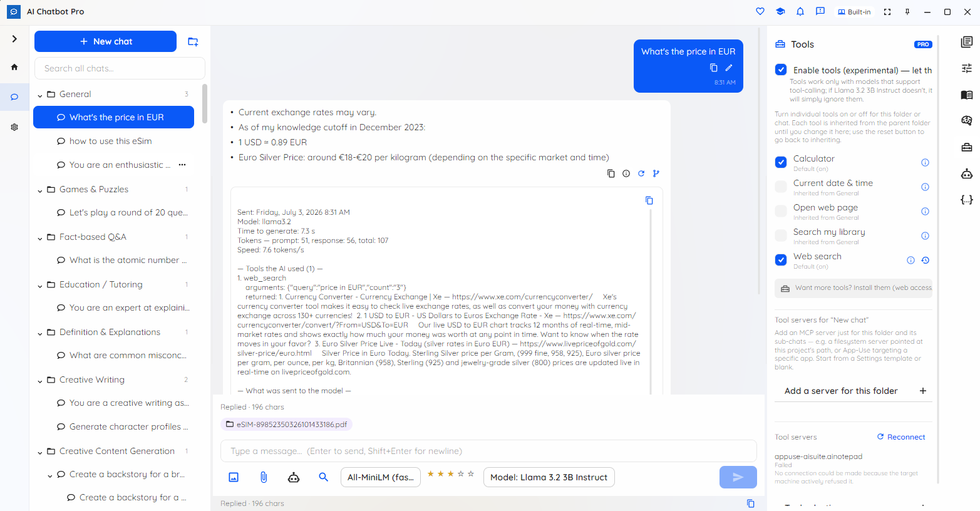Show info for Current date & time tool

(925, 187)
